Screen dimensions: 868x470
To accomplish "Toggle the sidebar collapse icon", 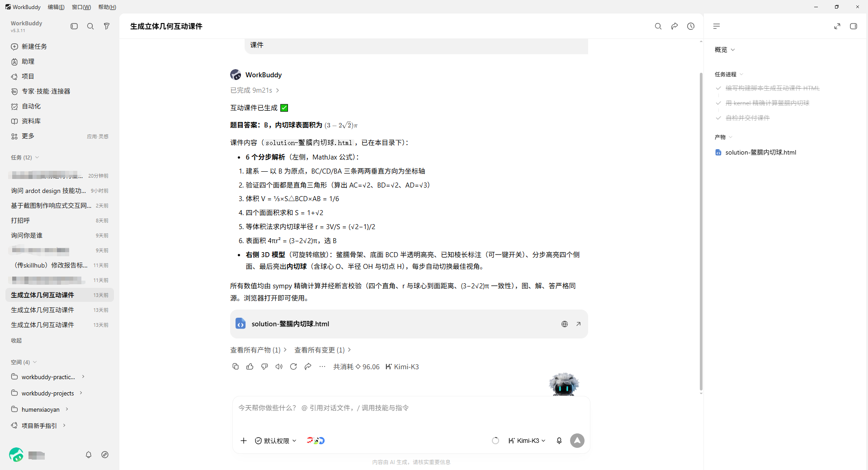I will 74,26.
